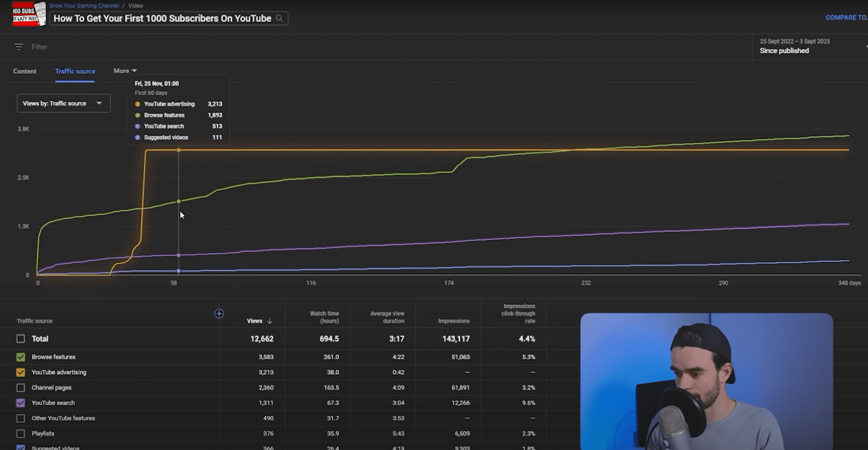Switch to the Content tab
Viewport: 868px width, 450px height.
coord(25,71)
